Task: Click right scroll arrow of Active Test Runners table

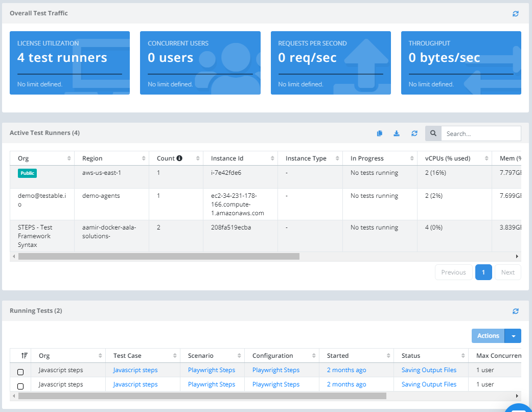Action: point(517,257)
